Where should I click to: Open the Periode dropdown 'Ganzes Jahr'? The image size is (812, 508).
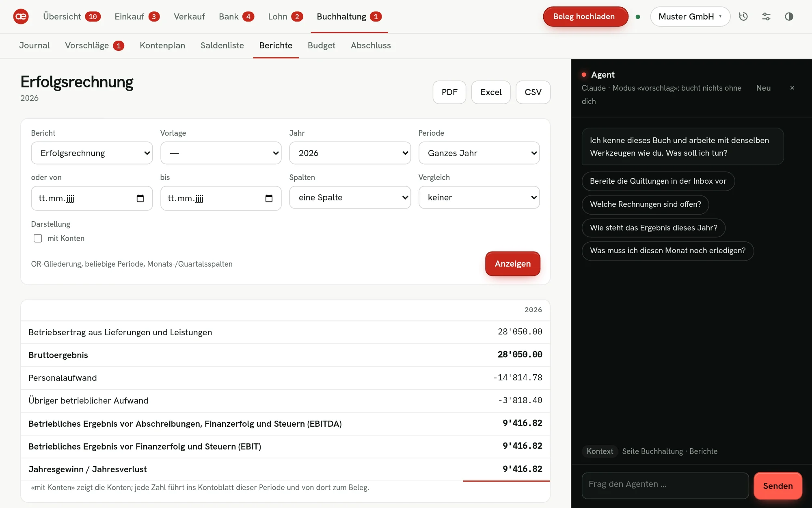[x=479, y=153]
